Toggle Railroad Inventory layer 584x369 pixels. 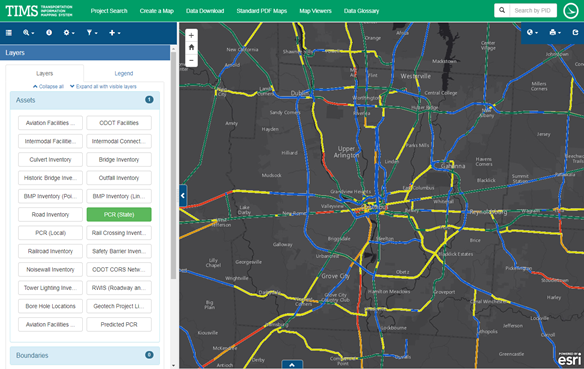tap(50, 251)
